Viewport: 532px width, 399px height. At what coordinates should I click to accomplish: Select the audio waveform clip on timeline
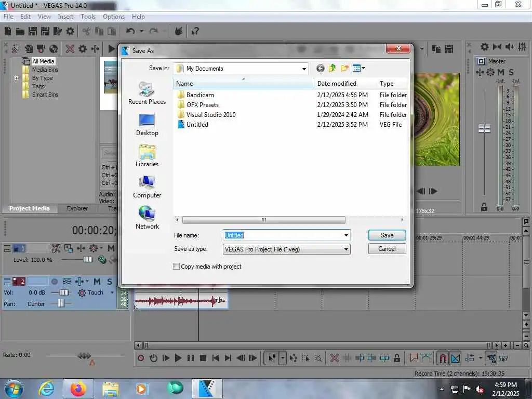(x=181, y=301)
